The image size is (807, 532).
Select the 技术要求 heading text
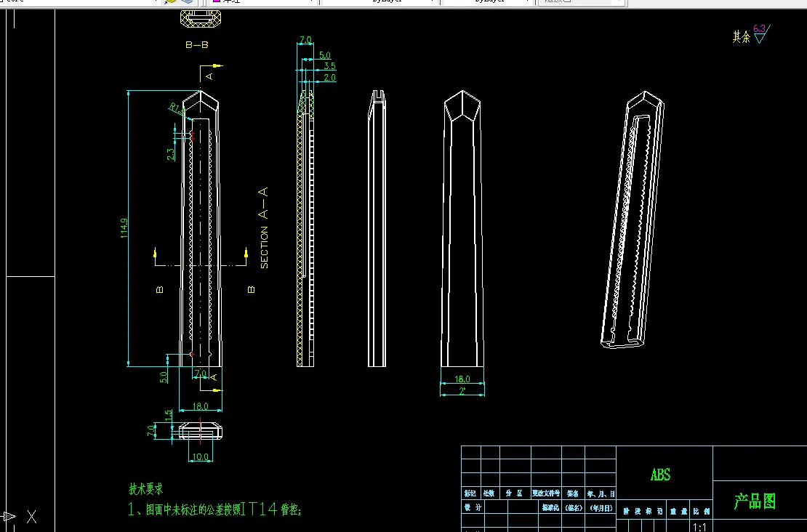[x=146, y=489]
